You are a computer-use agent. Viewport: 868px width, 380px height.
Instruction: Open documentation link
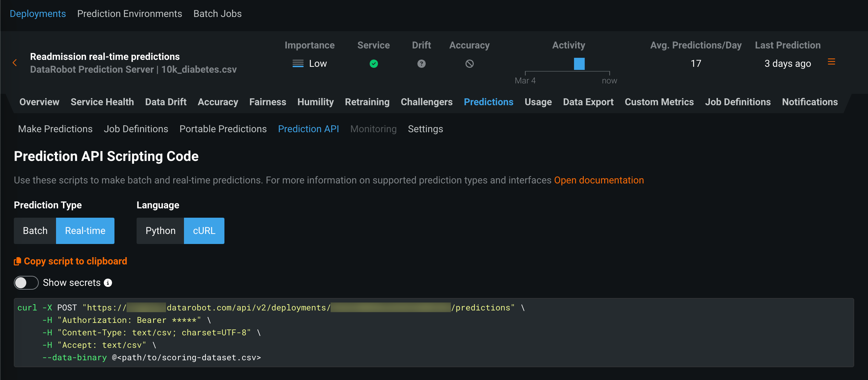tap(599, 180)
